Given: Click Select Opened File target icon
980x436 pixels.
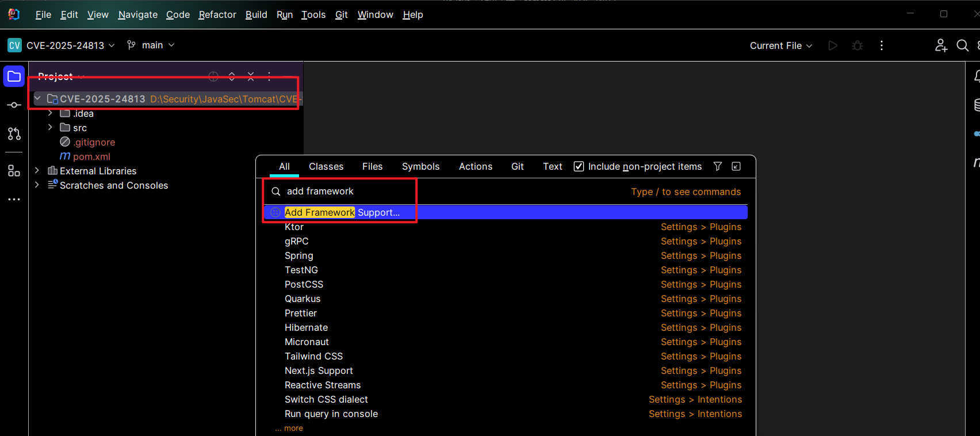Looking at the screenshot, I should coord(213,77).
